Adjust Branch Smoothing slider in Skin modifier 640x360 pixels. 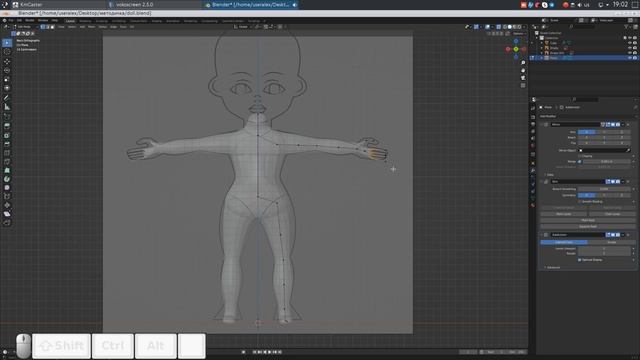(x=604, y=189)
